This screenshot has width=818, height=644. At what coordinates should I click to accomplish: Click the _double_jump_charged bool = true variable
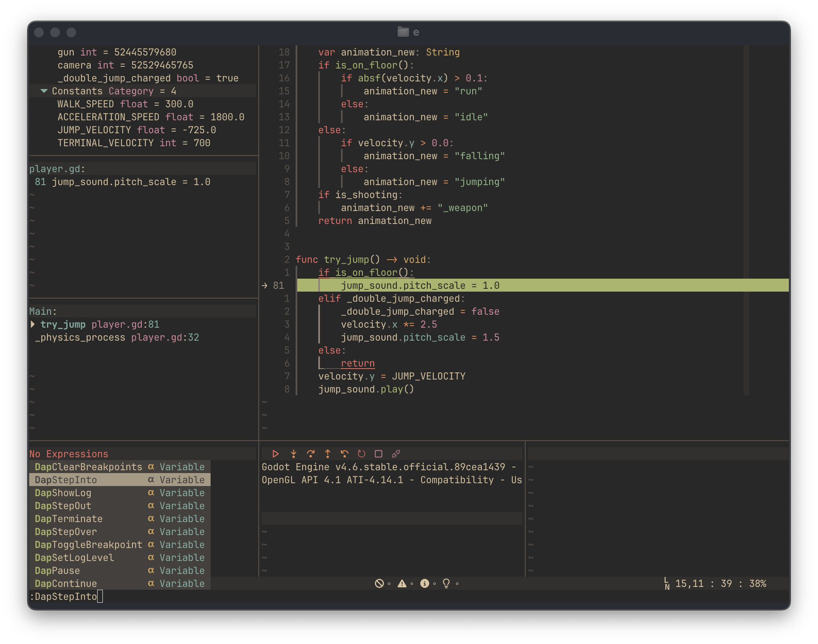click(148, 78)
